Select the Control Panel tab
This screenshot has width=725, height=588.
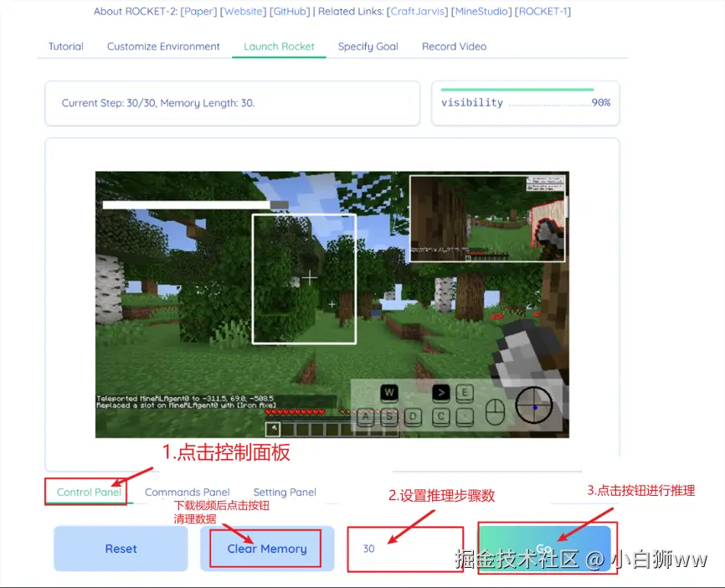89,493
